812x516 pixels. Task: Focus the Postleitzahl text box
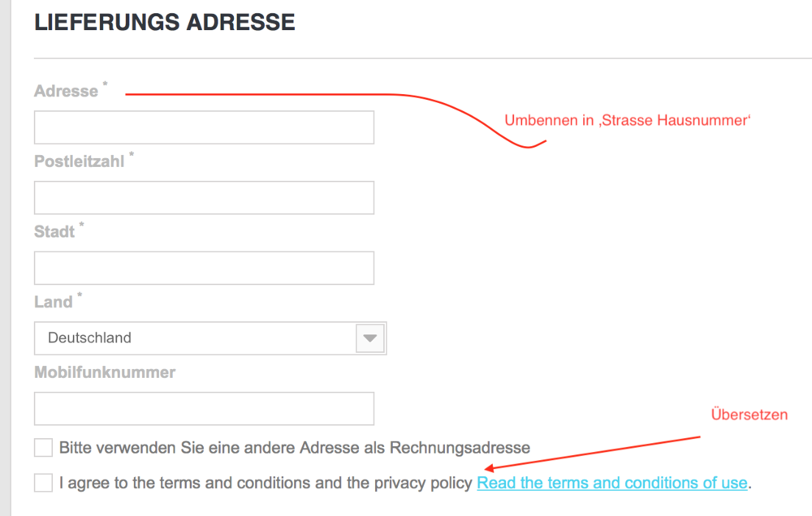(x=204, y=198)
